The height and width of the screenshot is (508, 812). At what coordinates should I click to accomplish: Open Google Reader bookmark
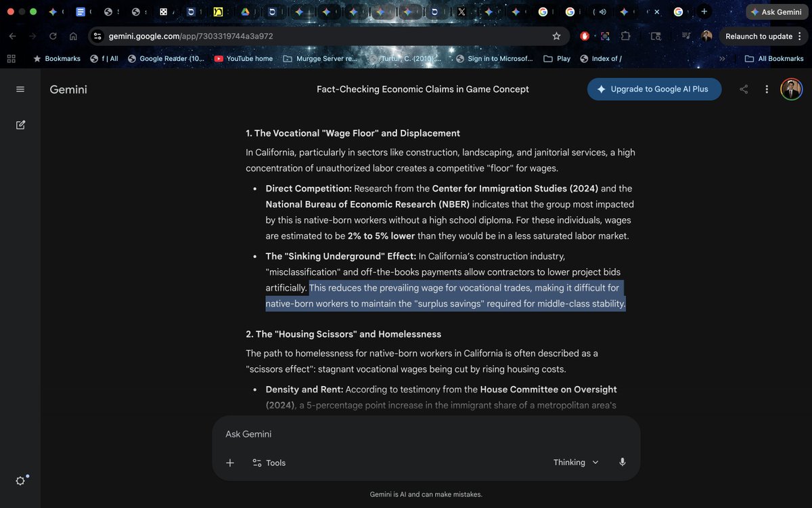tap(166, 59)
